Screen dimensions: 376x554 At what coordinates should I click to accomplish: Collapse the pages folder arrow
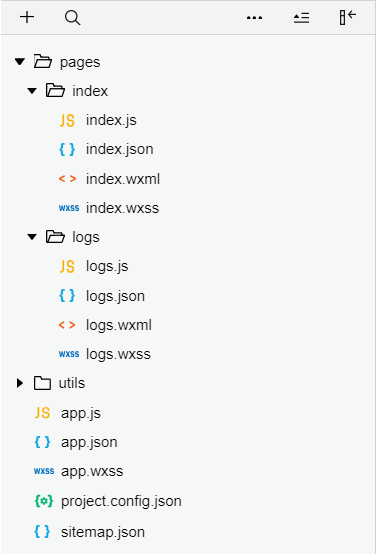[x=20, y=62]
